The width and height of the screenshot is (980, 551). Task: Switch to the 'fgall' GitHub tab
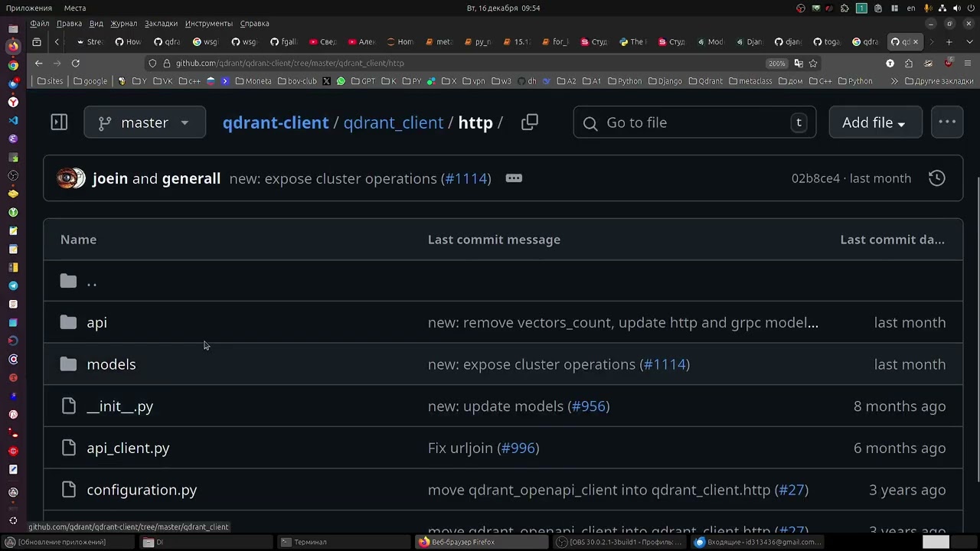(x=284, y=42)
